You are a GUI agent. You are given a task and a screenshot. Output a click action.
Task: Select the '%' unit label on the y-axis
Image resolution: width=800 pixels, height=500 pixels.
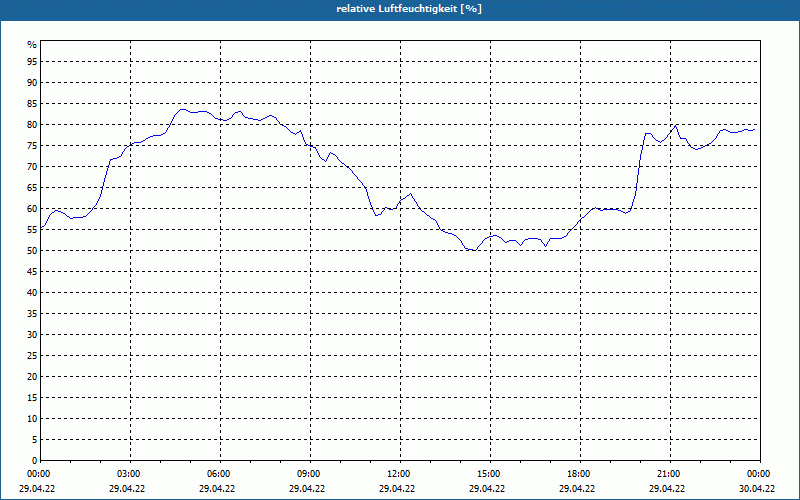32,45
